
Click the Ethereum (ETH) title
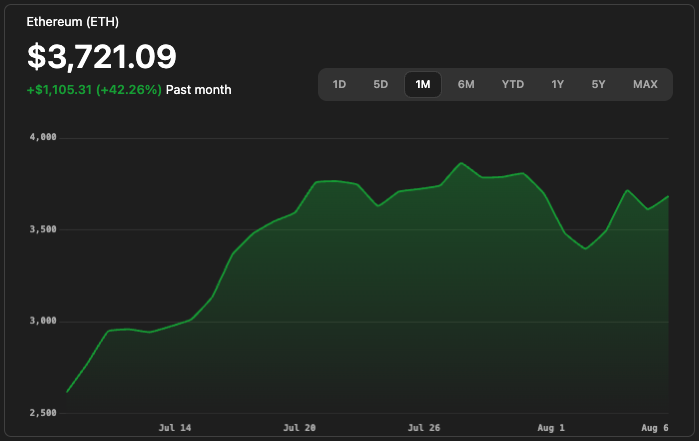73,22
